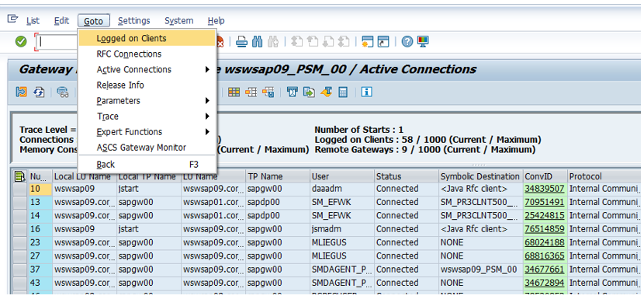
Task: Click the Status column header
Action: (x=407, y=176)
